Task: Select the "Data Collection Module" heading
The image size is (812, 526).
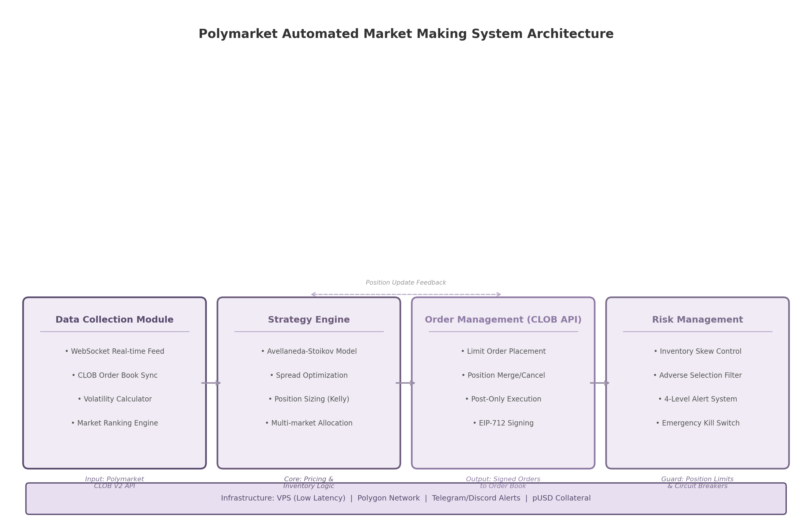Action: coord(115,320)
